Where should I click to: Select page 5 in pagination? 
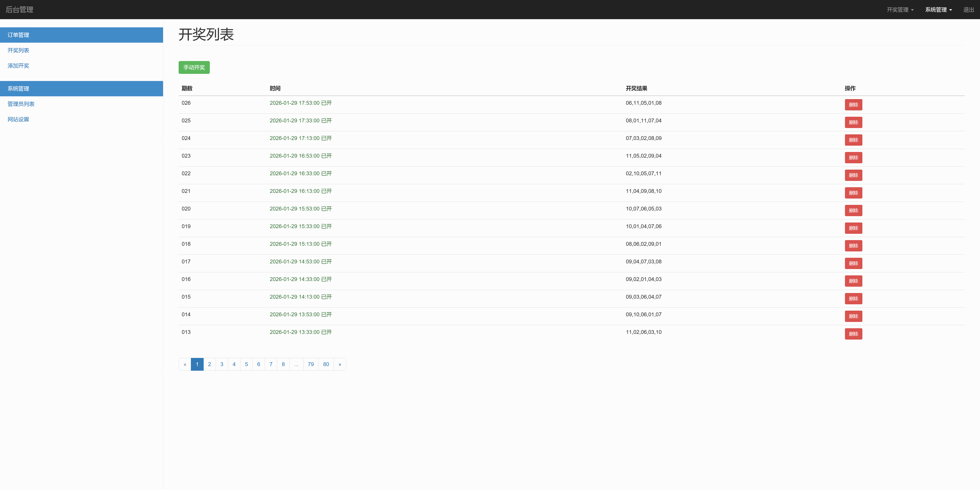point(246,364)
